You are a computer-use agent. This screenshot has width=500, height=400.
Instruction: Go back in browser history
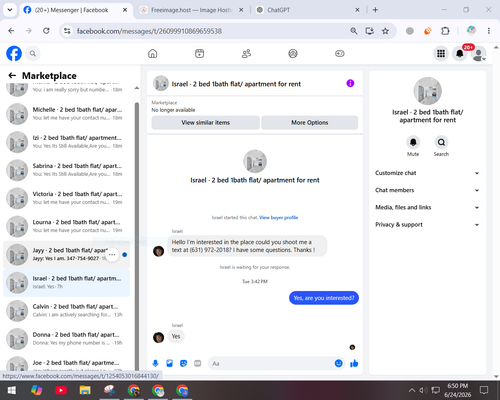coord(11,31)
